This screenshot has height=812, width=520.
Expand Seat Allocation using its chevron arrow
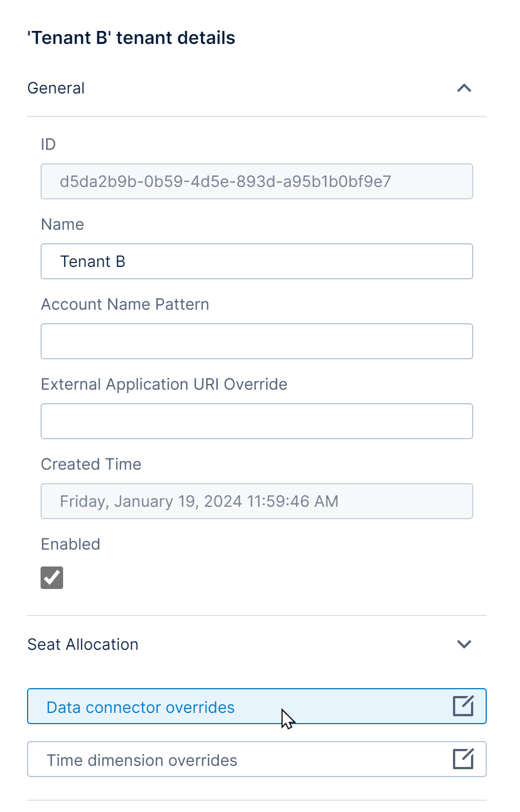(464, 644)
